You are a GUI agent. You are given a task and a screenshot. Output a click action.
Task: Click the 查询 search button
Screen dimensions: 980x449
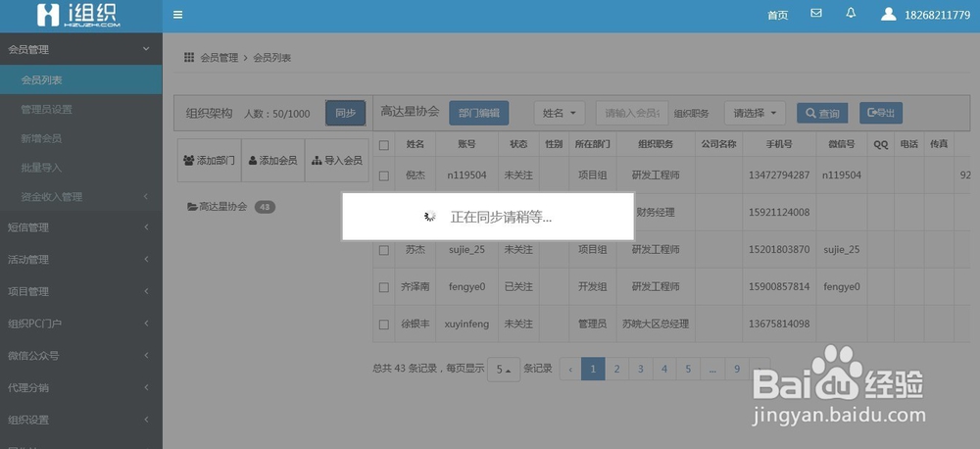click(x=822, y=113)
